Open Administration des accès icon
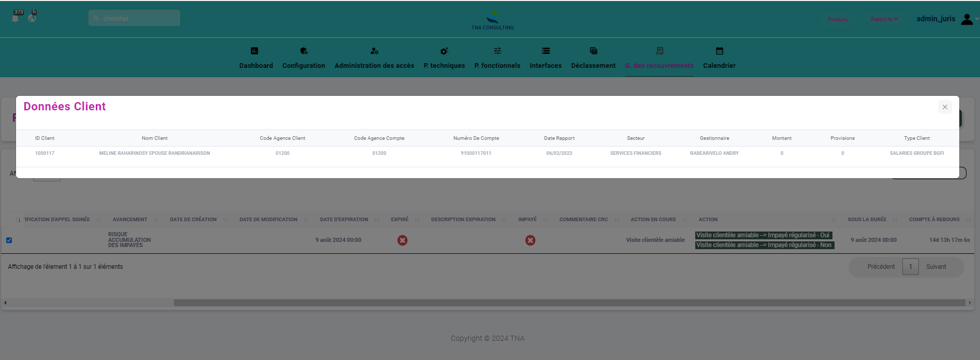The width and height of the screenshot is (980, 360). [x=374, y=51]
